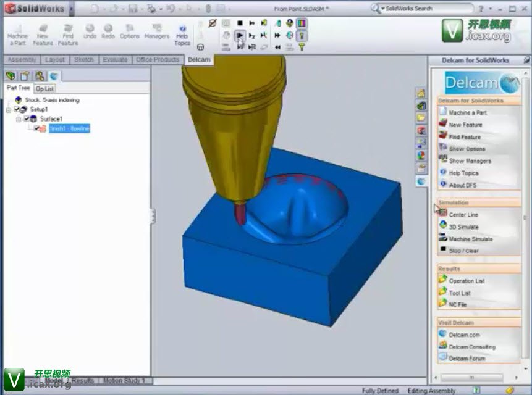This screenshot has height=395, width=532.
Task: Click the Machine a Part toolbar icon
Action: (x=17, y=35)
